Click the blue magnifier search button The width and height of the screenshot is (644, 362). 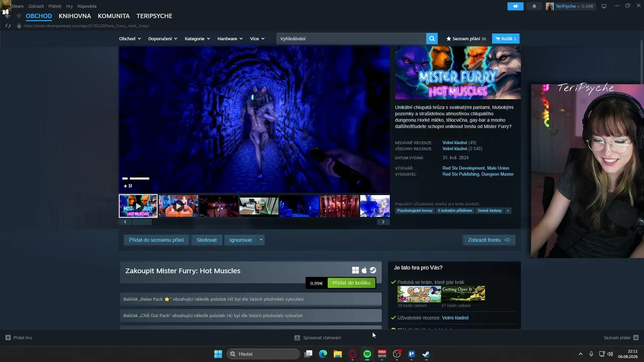coord(432,39)
